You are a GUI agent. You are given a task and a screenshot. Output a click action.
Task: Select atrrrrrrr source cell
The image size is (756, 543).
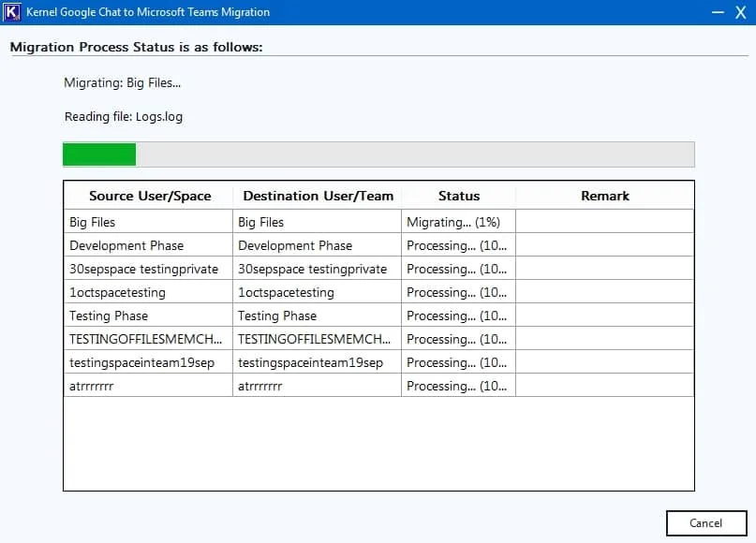149,386
